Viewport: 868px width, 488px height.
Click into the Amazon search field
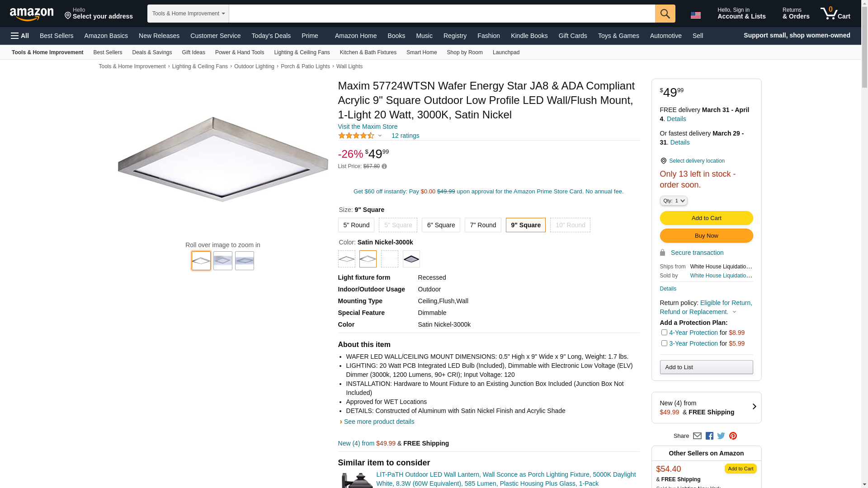(442, 14)
